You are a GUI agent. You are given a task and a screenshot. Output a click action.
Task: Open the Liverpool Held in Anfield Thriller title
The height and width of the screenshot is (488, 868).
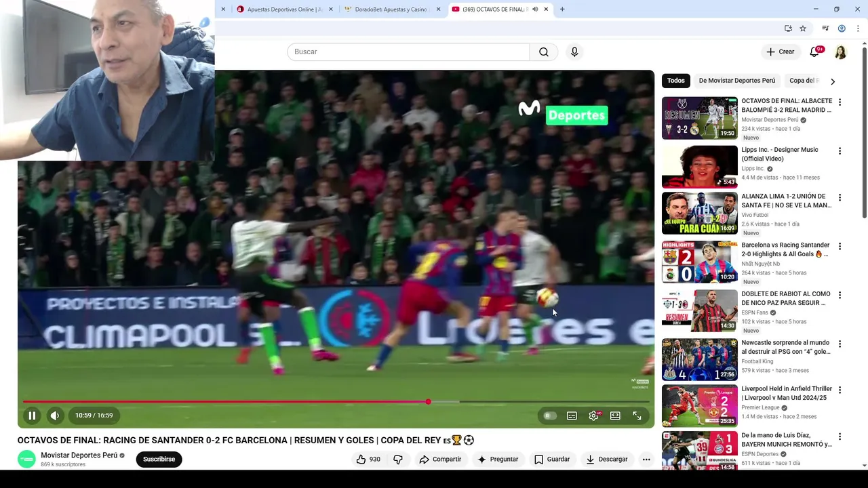pos(787,393)
